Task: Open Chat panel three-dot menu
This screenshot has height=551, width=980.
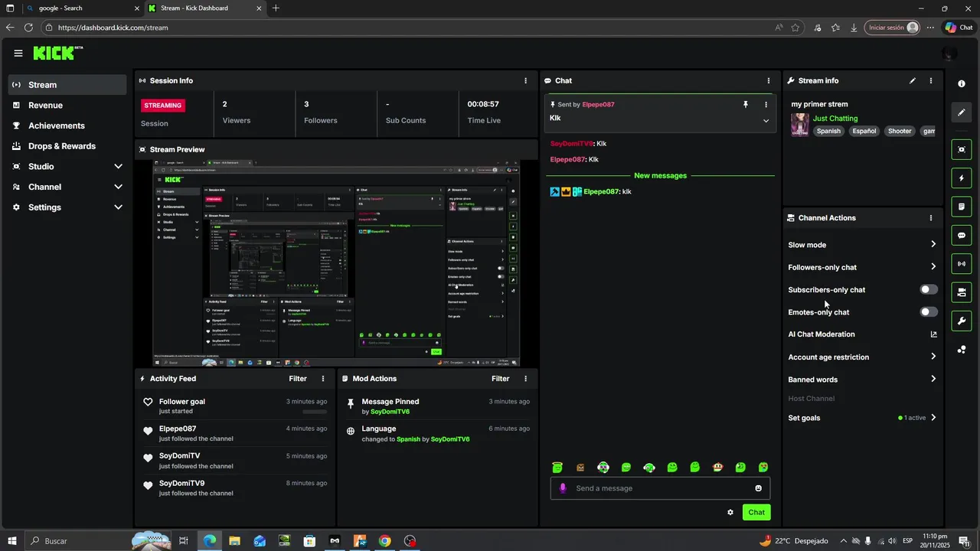Action: coord(769,80)
